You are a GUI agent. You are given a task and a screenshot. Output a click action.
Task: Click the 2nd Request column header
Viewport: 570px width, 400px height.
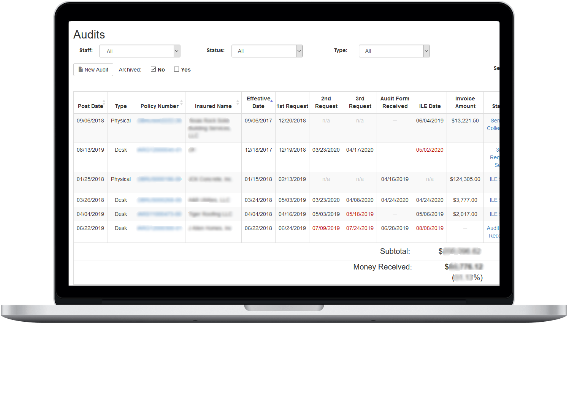(326, 102)
